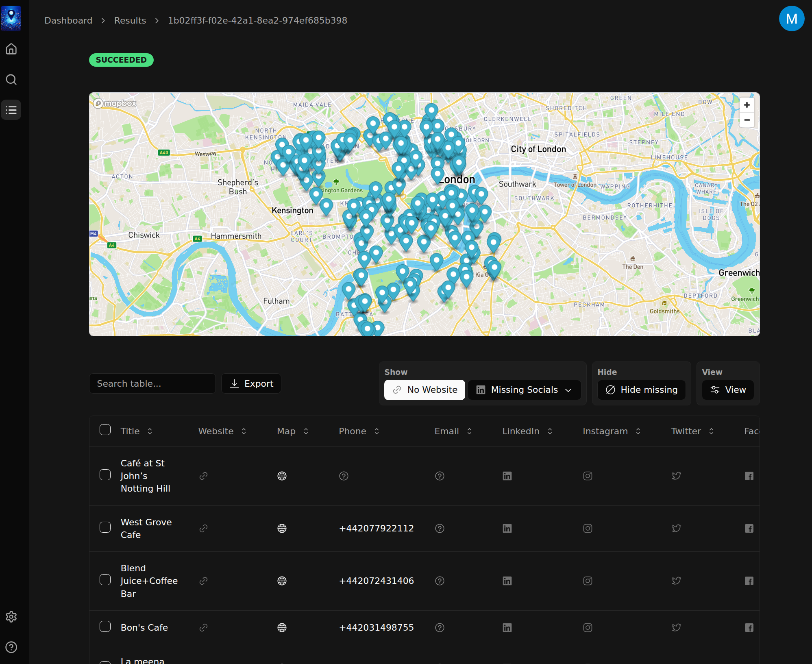Toggle the select-all checkbox in table header

[105, 430]
